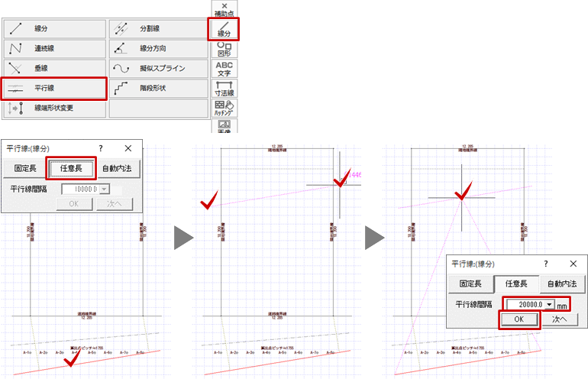Screen dimensions: 588x379
Task: Select ハッチング hatching in the side toolbar
Action: (225, 108)
